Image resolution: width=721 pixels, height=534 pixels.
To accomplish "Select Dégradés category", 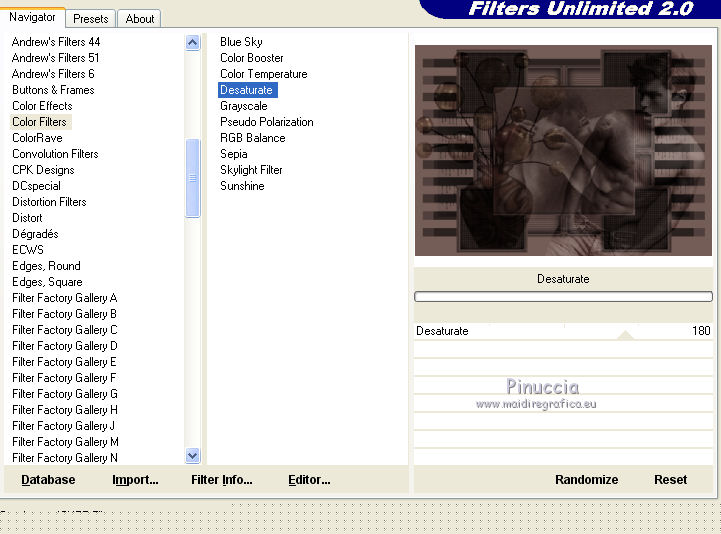I will tap(35, 234).
